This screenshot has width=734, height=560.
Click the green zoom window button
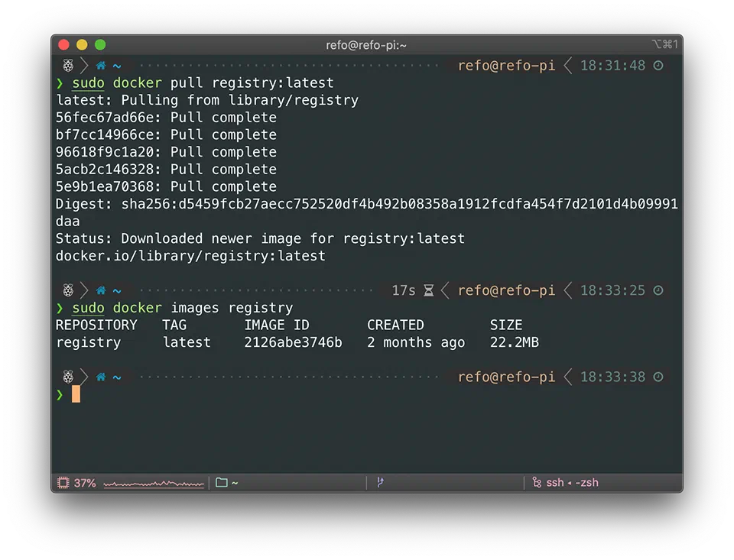100,45
